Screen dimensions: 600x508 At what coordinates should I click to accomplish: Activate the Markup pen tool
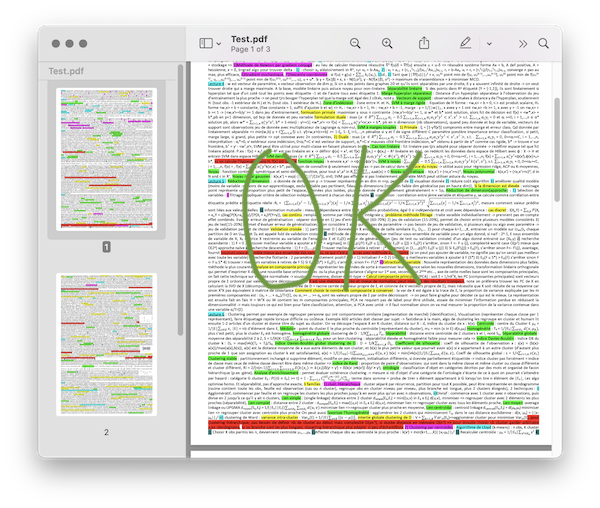465,43
